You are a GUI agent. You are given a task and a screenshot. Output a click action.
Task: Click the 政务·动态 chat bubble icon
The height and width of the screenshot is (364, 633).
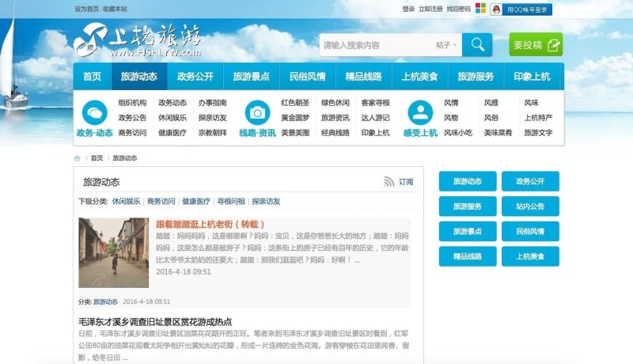(x=94, y=112)
